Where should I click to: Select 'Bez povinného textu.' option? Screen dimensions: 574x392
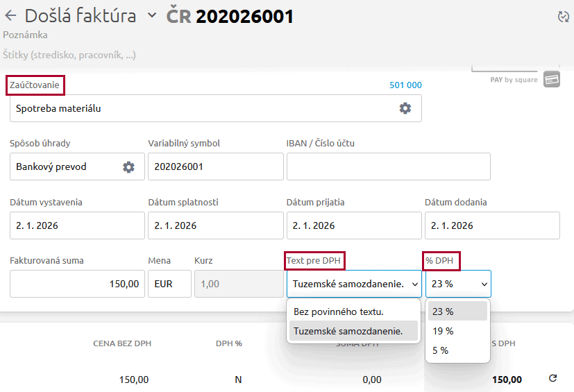[x=339, y=312]
